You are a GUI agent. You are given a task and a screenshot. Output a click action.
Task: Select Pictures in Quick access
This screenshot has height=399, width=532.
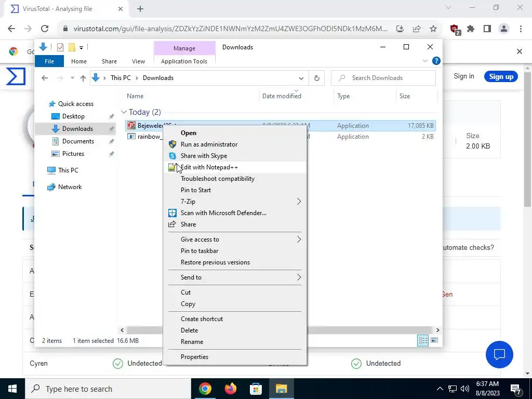(73, 154)
